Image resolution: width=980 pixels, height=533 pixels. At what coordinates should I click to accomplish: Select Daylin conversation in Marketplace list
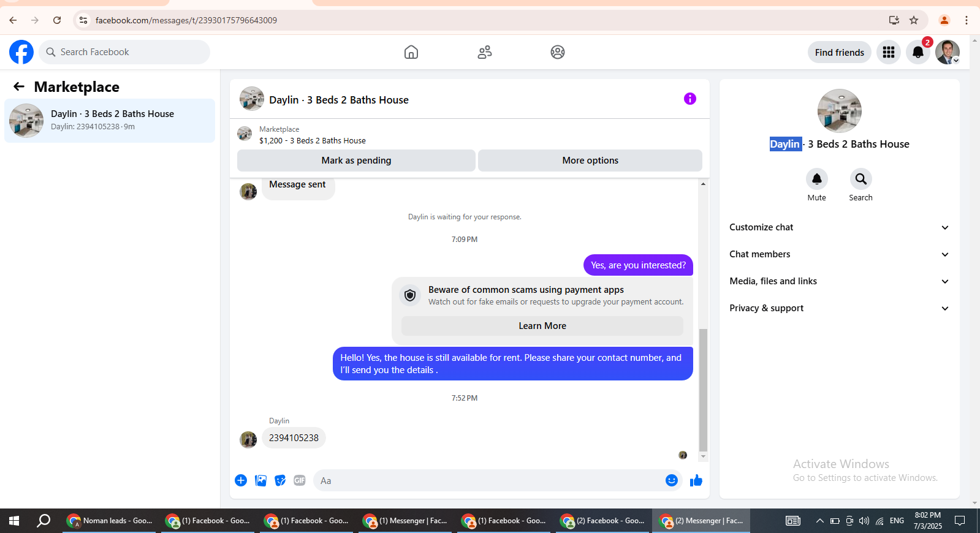coord(110,121)
